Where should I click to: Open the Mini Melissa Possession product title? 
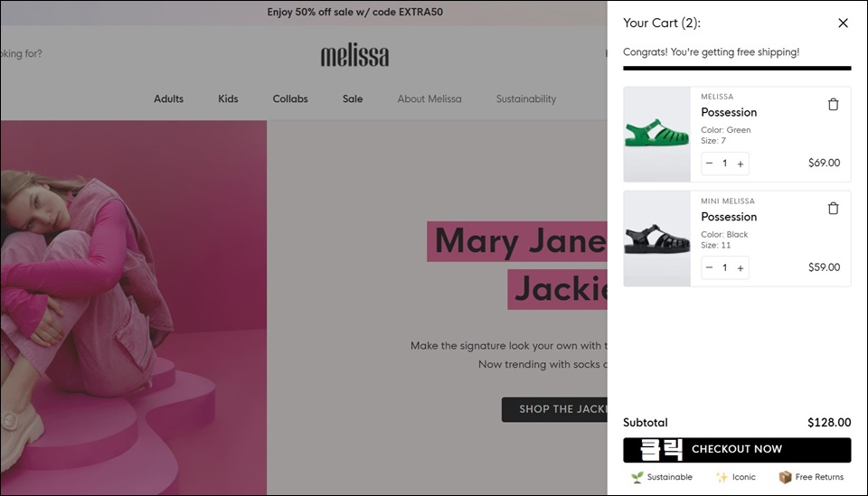click(x=729, y=217)
